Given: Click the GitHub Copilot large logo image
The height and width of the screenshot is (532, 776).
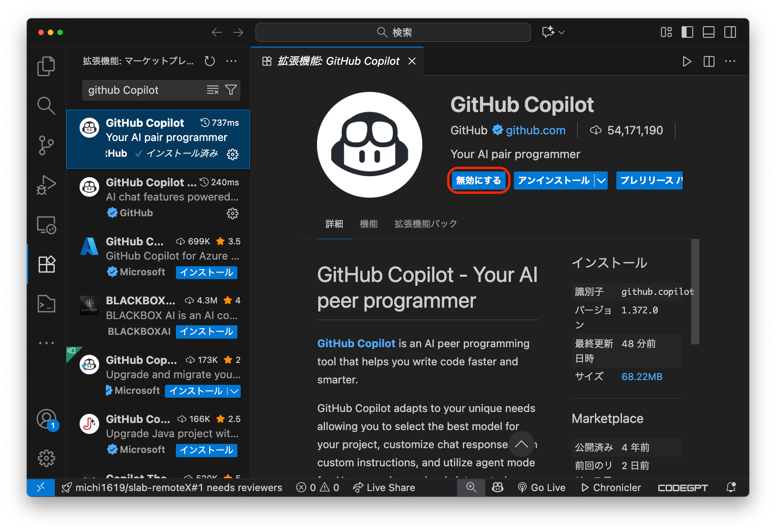Looking at the screenshot, I should (x=369, y=145).
